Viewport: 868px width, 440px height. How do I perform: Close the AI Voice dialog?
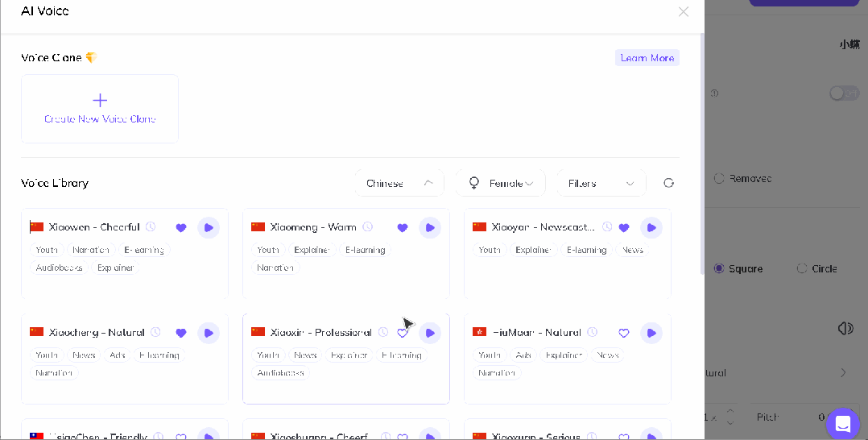pyautogui.click(x=684, y=11)
